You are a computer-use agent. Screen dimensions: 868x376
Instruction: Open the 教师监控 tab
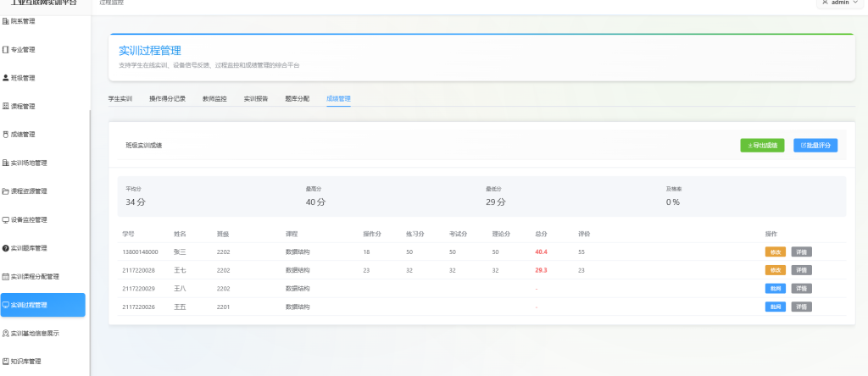coord(214,99)
